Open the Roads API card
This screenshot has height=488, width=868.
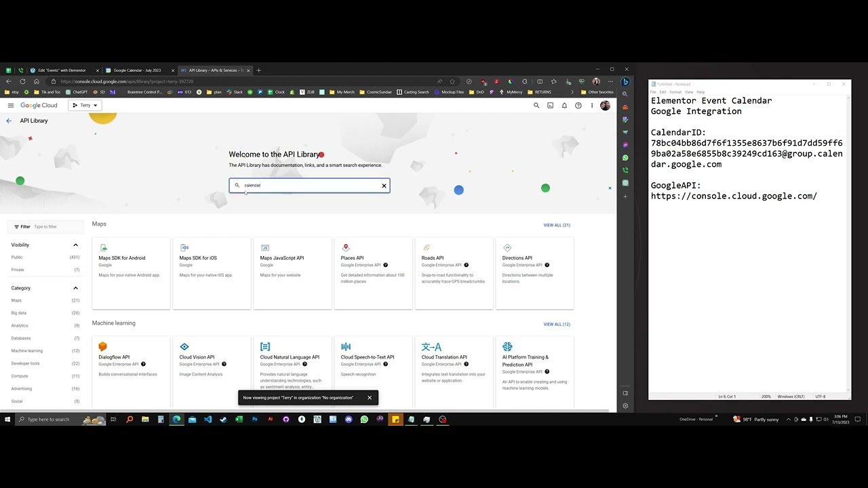pos(454,273)
